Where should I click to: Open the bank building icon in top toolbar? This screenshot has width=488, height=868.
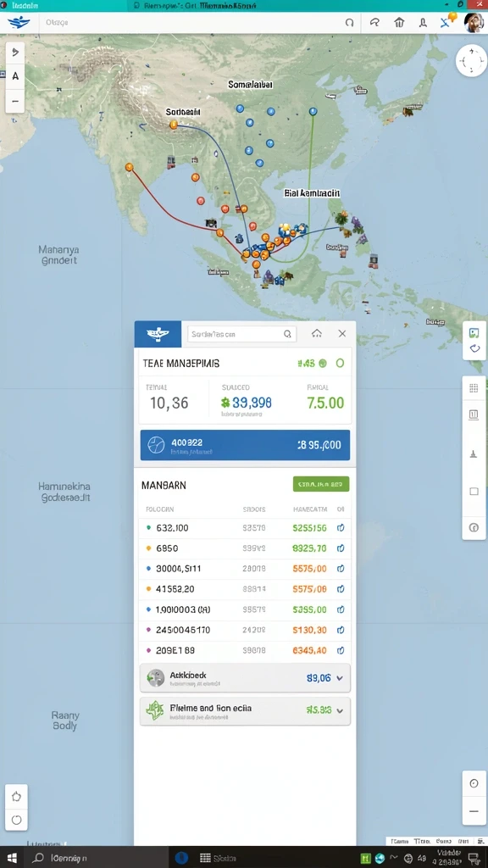pos(399,23)
